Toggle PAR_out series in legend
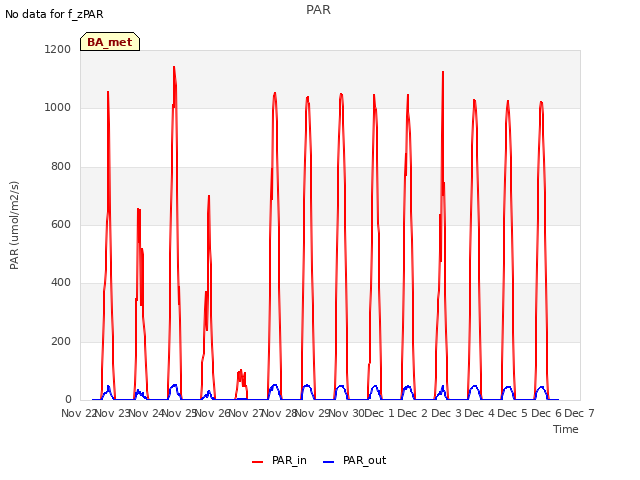 tap(354, 461)
